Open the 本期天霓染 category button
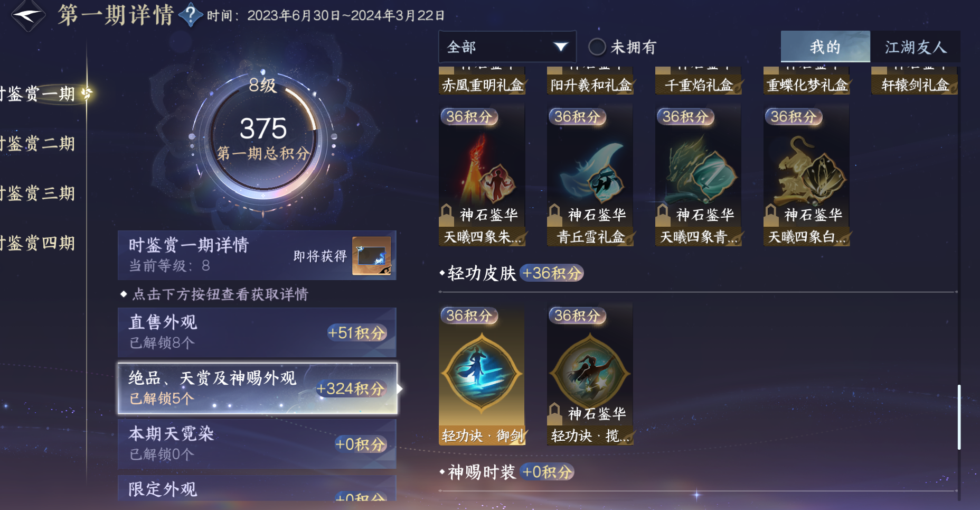Image resolution: width=980 pixels, height=510 pixels. coord(257,444)
